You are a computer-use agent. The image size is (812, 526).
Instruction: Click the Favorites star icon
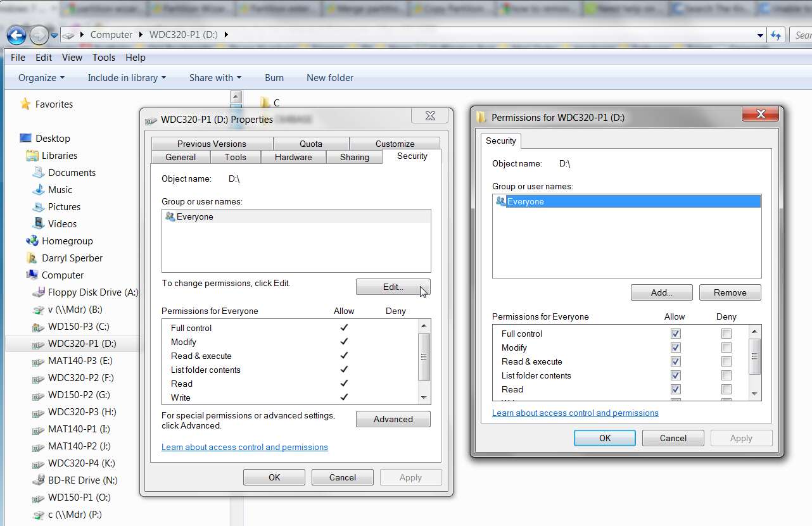25,104
